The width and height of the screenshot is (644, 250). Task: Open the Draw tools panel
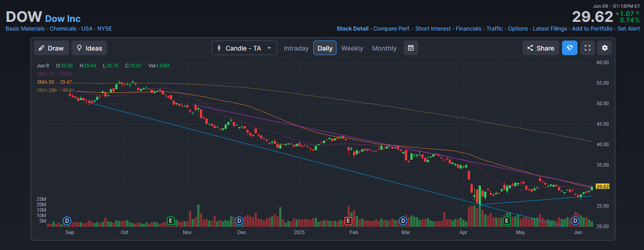[x=51, y=48]
